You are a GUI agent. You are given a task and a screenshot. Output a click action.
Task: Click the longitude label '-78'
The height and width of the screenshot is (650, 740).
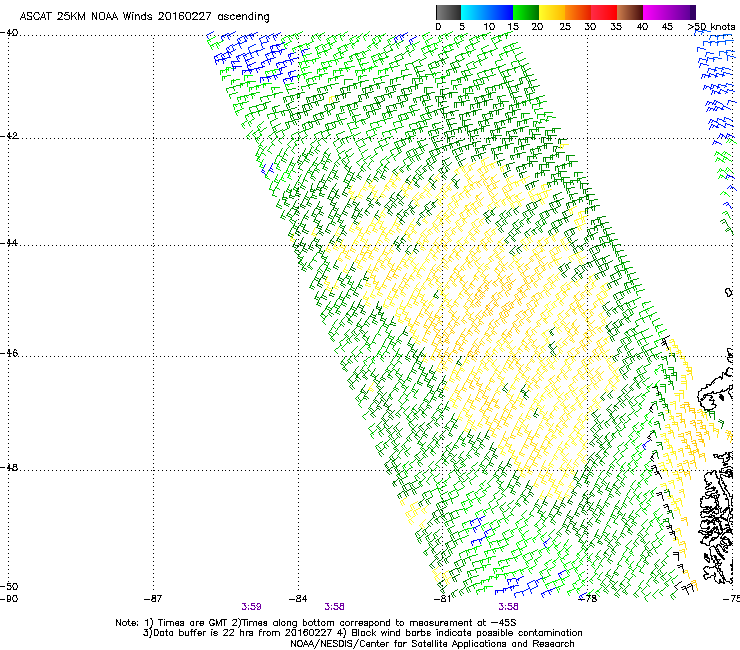(x=588, y=599)
